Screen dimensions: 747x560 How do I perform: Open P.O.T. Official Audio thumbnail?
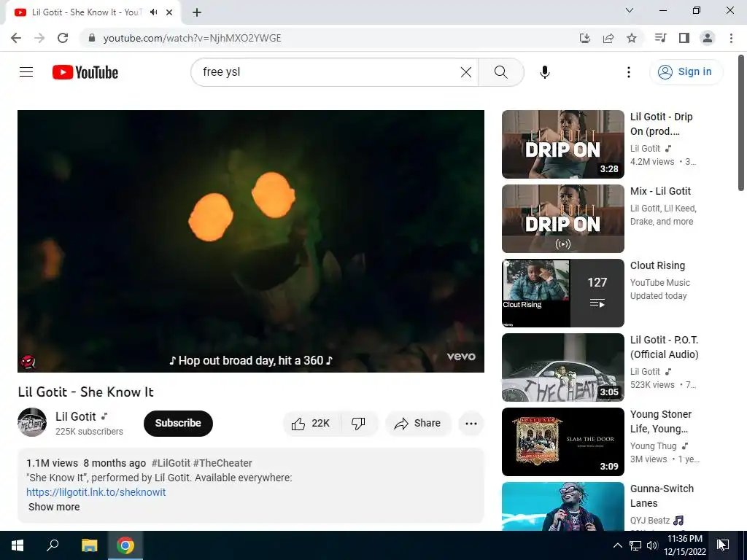point(562,367)
